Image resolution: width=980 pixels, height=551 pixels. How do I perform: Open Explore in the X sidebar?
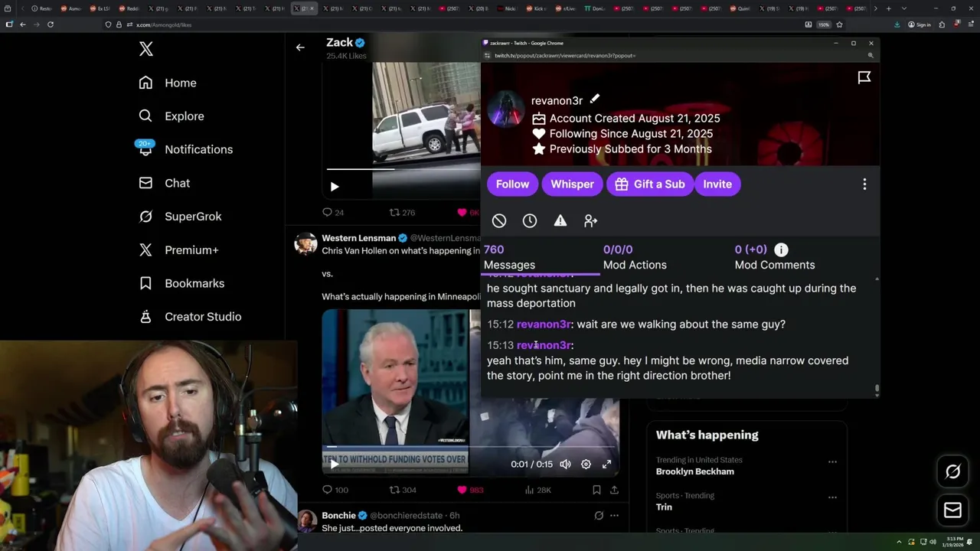point(171,116)
